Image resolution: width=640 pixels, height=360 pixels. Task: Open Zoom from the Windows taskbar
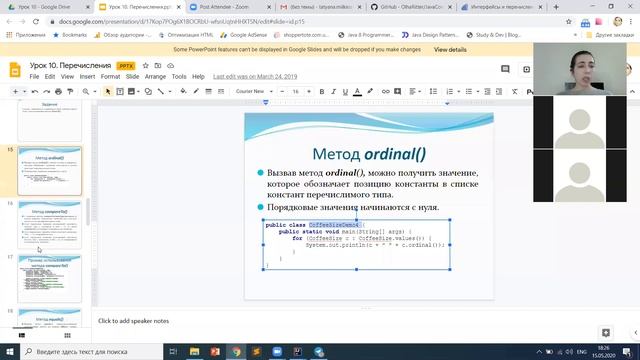[277, 351]
